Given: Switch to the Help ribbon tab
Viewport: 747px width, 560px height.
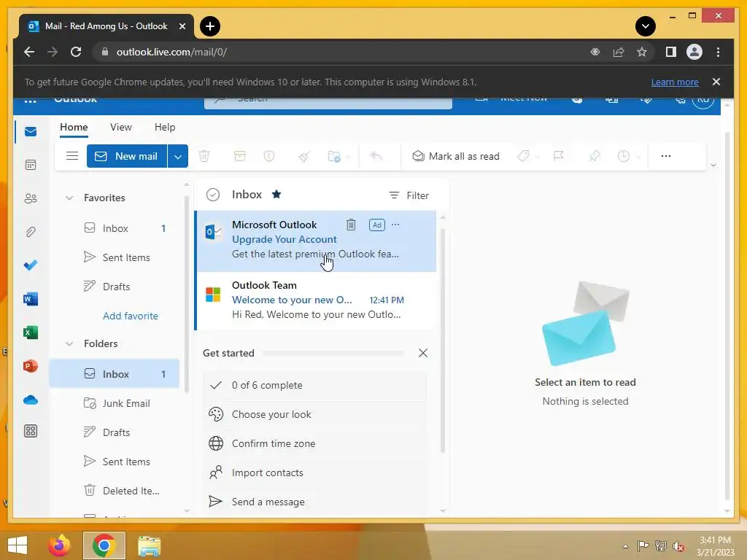Looking at the screenshot, I should (x=165, y=127).
